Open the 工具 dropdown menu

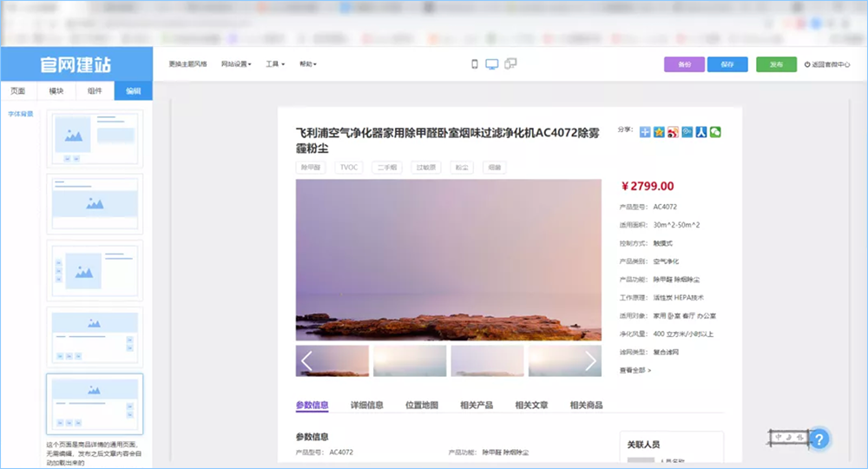coord(275,64)
